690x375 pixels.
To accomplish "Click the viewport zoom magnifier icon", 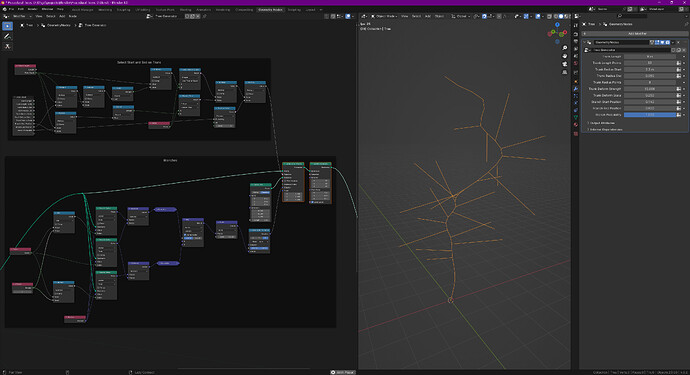I will pyautogui.click(x=565, y=48).
